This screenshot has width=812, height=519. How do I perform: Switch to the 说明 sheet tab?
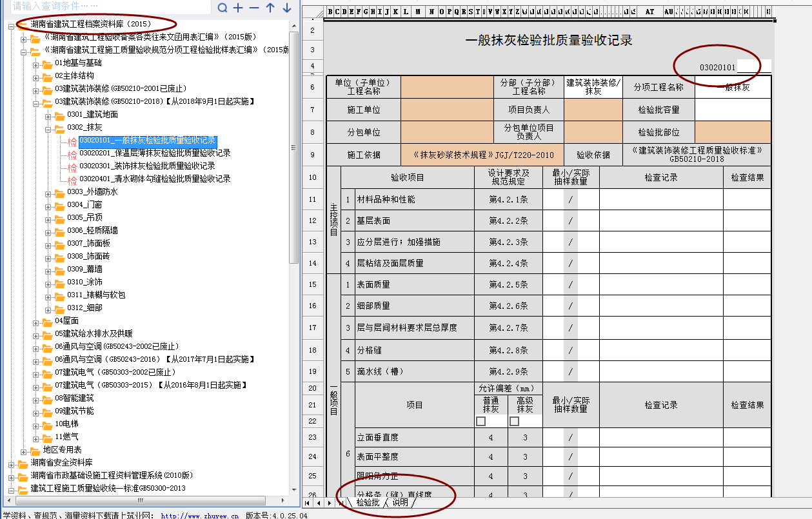400,503
